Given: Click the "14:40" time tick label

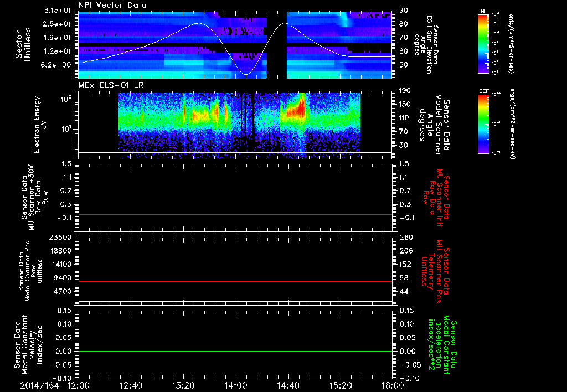Looking at the screenshot, I should point(288,385).
